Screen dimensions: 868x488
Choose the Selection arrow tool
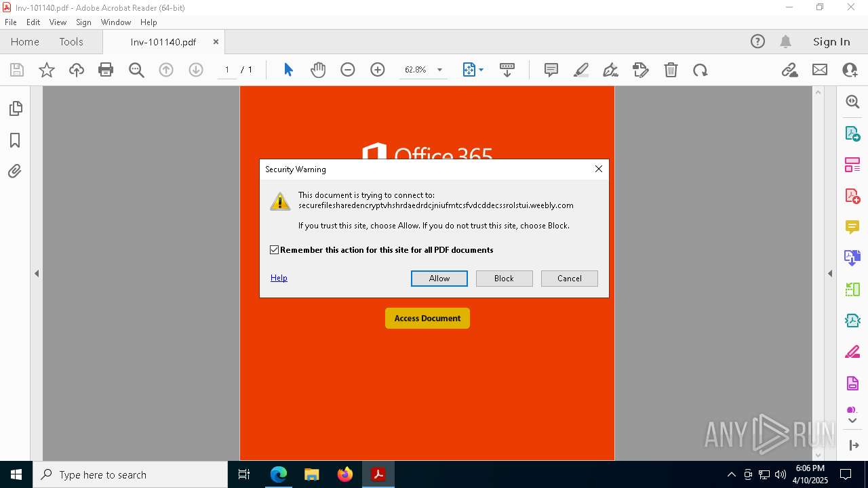click(x=288, y=70)
